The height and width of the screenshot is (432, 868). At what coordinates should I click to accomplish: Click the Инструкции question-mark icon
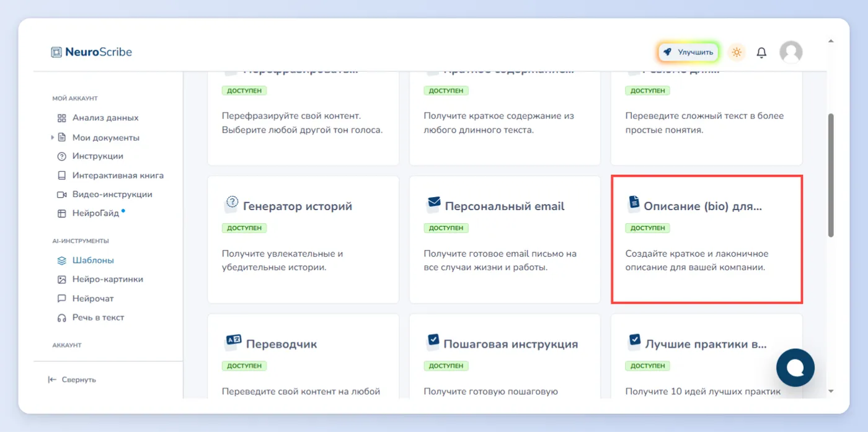coord(61,156)
